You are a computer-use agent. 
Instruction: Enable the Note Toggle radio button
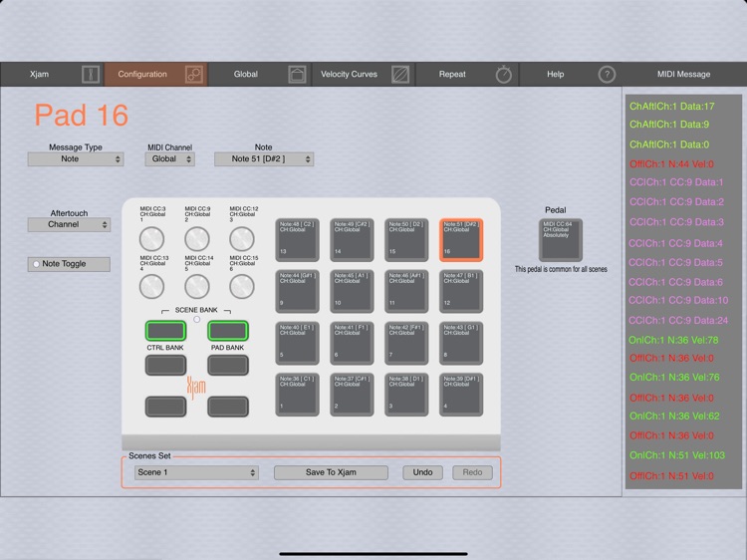click(36, 264)
